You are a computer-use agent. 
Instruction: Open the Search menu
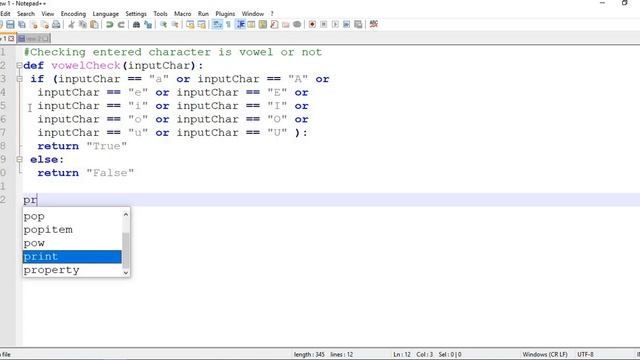tap(26, 13)
